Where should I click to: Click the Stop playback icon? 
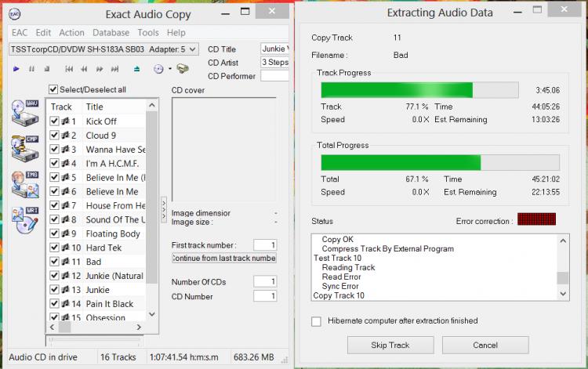coord(47,69)
